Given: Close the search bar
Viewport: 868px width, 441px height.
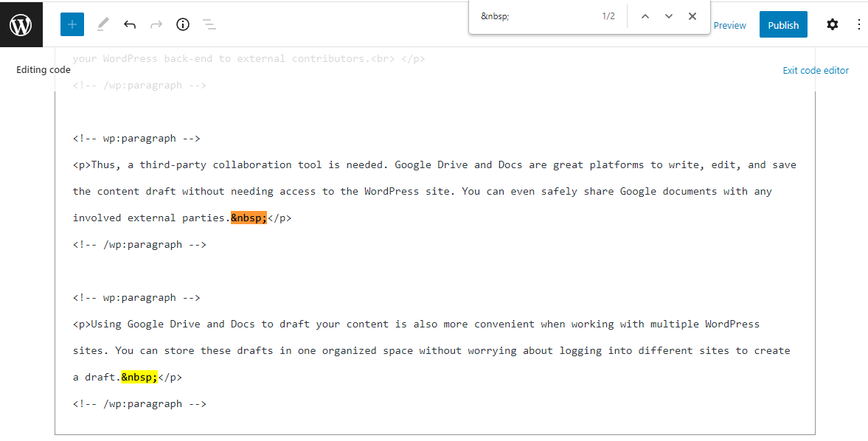Looking at the screenshot, I should click(x=692, y=16).
